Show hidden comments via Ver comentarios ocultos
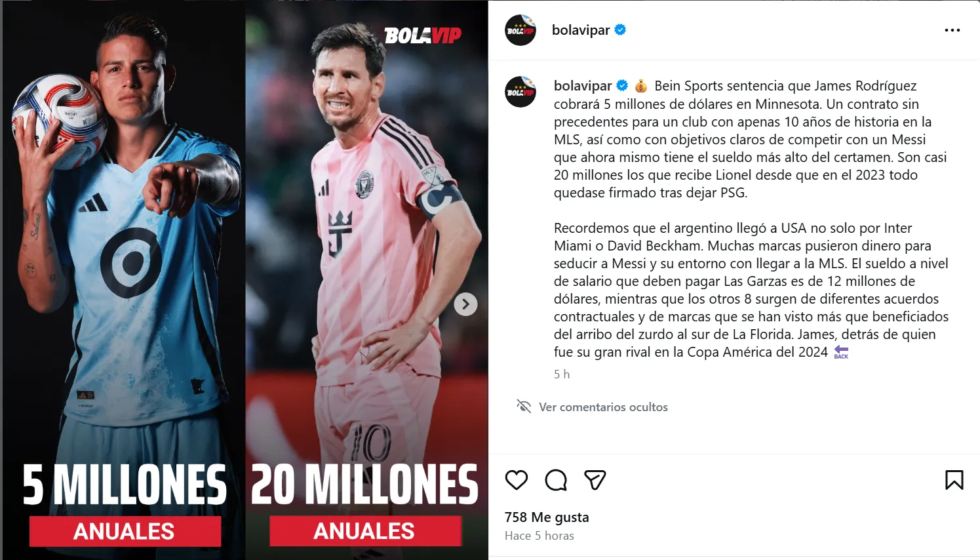The width and height of the screenshot is (980, 560). click(x=603, y=407)
